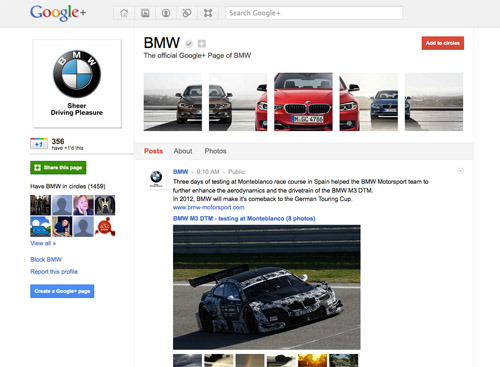This screenshot has height=367, width=500.
Task: Click the BMW avatar beside the post
Action: (156, 179)
